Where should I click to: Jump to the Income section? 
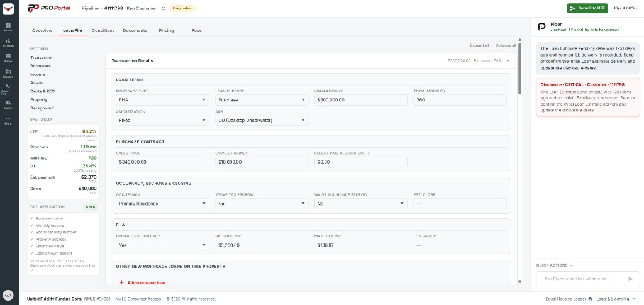[37, 75]
